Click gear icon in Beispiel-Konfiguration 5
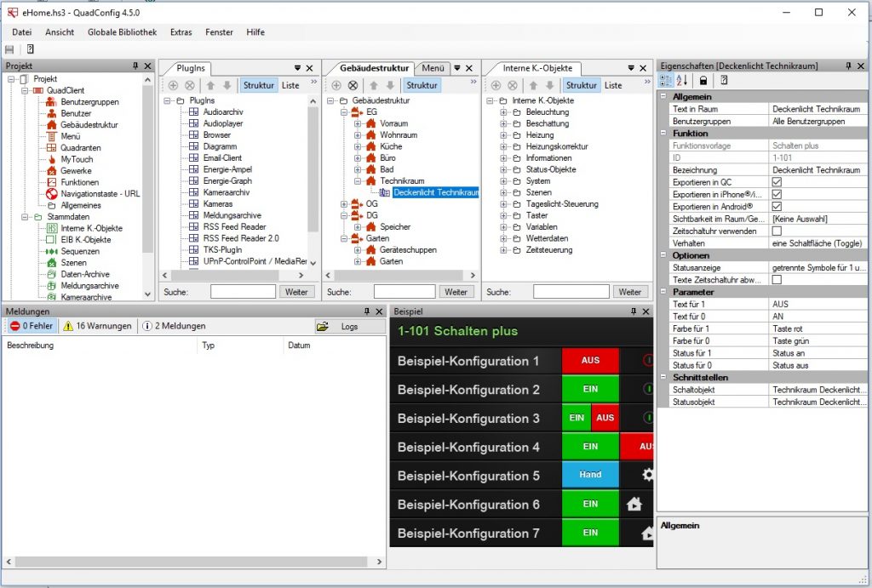The image size is (872, 588). pyautogui.click(x=648, y=475)
